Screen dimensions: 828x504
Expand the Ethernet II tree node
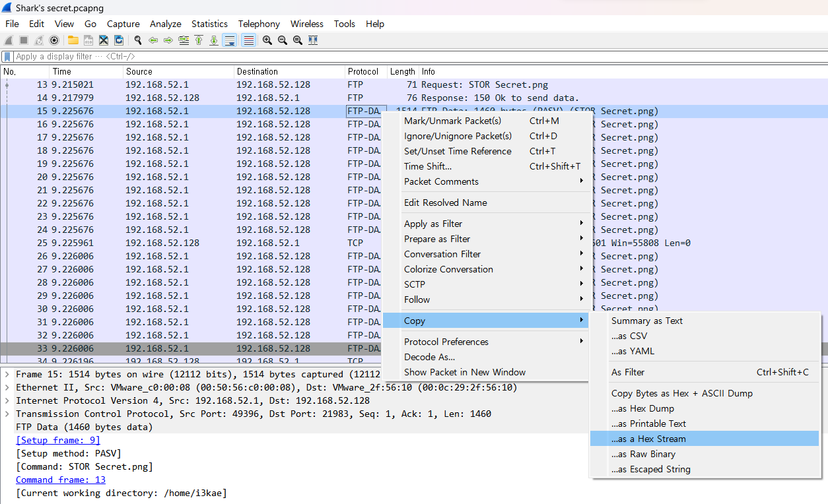point(7,387)
